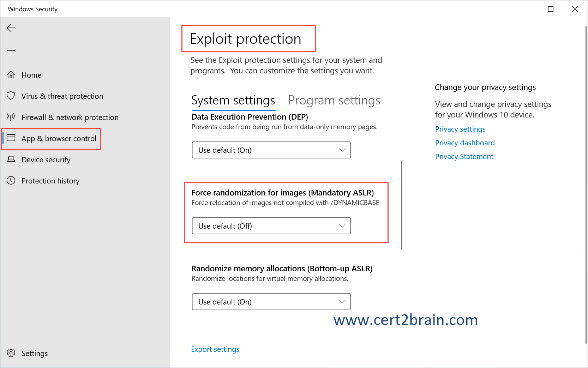Switch to the Program settings tab
The width and height of the screenshot is (588, 368).
point(334,101)
